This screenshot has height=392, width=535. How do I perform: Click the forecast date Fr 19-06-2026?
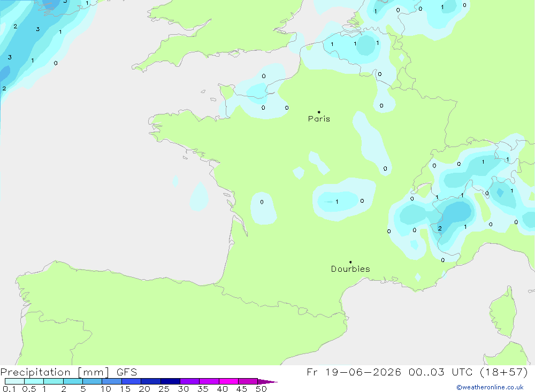354,372
